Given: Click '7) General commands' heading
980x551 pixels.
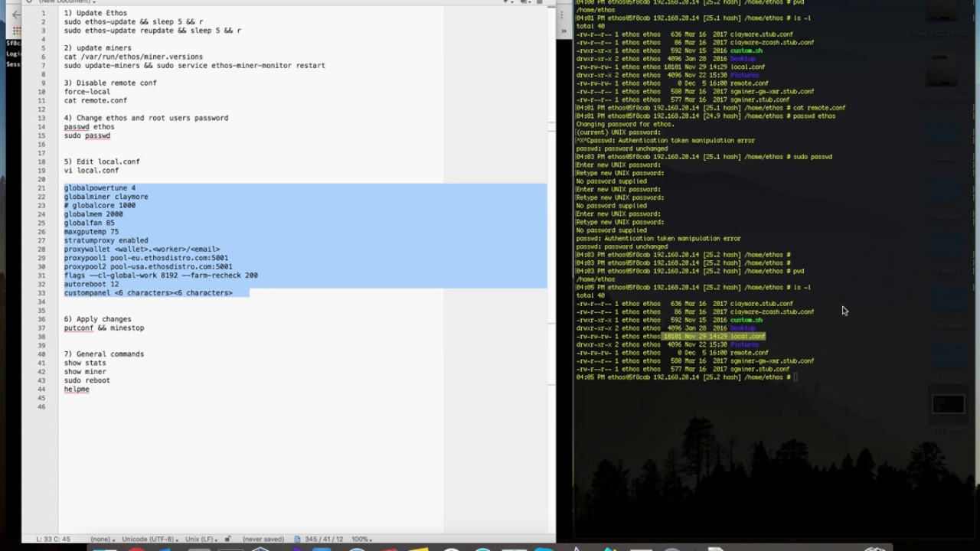Looking at the screenshot, I should 104,354.
